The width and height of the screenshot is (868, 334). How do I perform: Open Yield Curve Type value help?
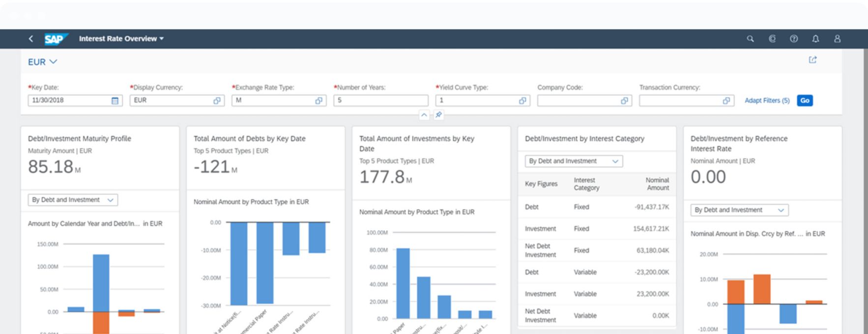click(522, 101)
